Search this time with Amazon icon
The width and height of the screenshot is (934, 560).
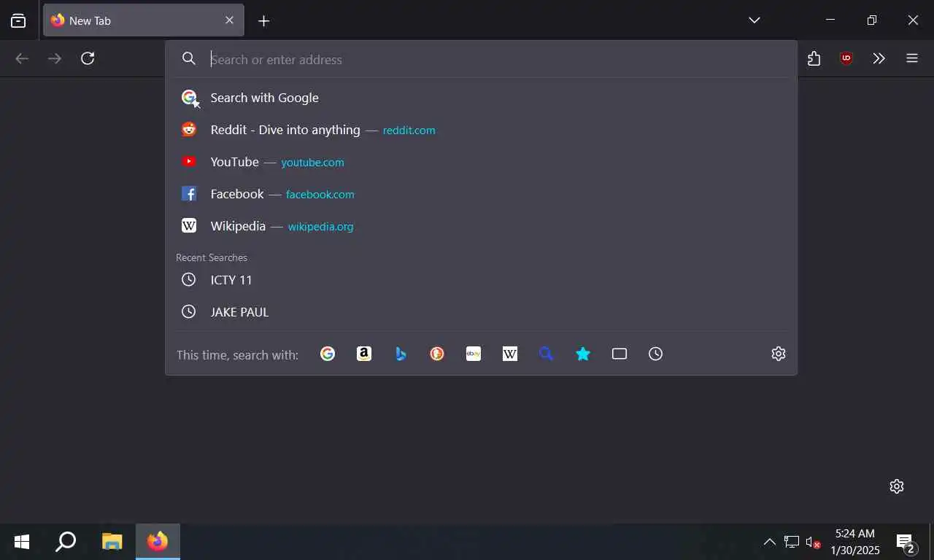coord(364,354)
